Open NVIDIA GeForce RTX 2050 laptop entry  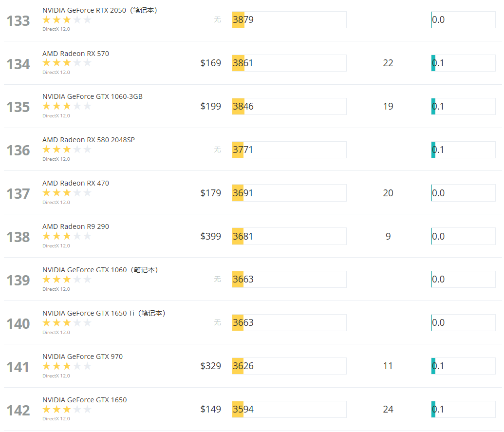tap(99, 10)
